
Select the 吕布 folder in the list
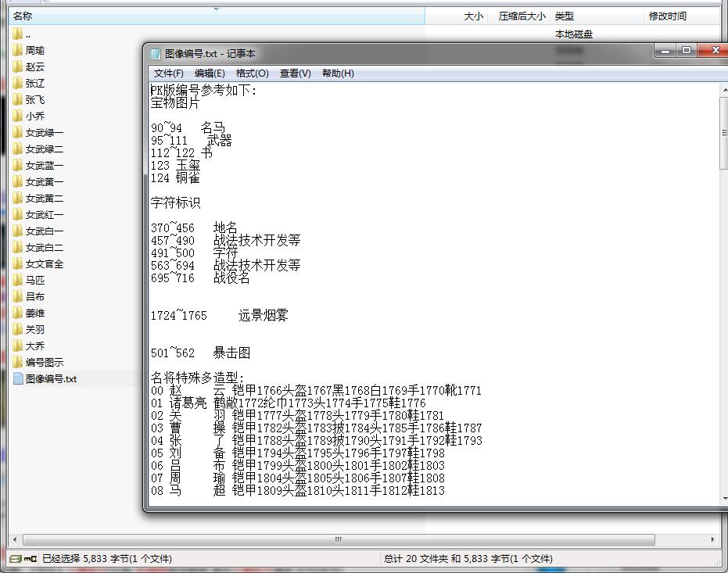(x=34, y=296)
